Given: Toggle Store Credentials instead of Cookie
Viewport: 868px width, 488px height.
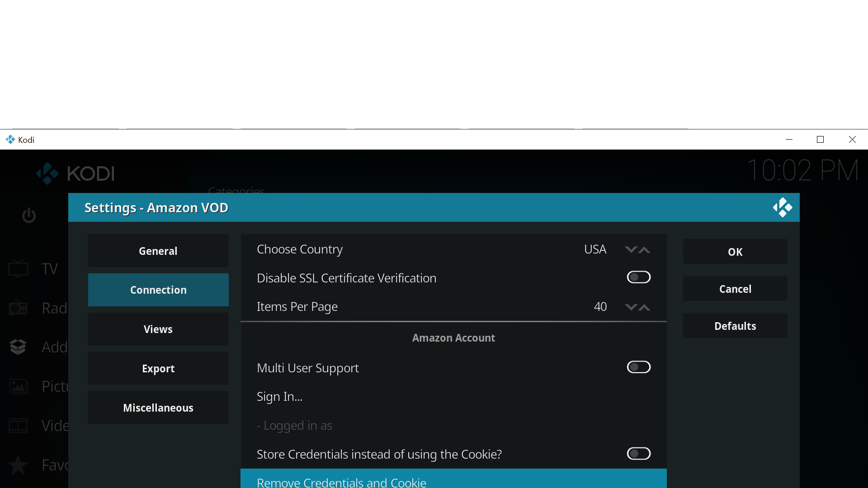Looking at the screenshot, I should click(638, 453).
